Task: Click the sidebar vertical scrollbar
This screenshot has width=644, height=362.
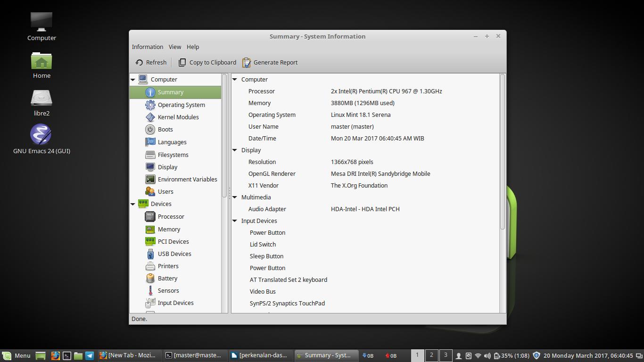Action: pos(224,136)
